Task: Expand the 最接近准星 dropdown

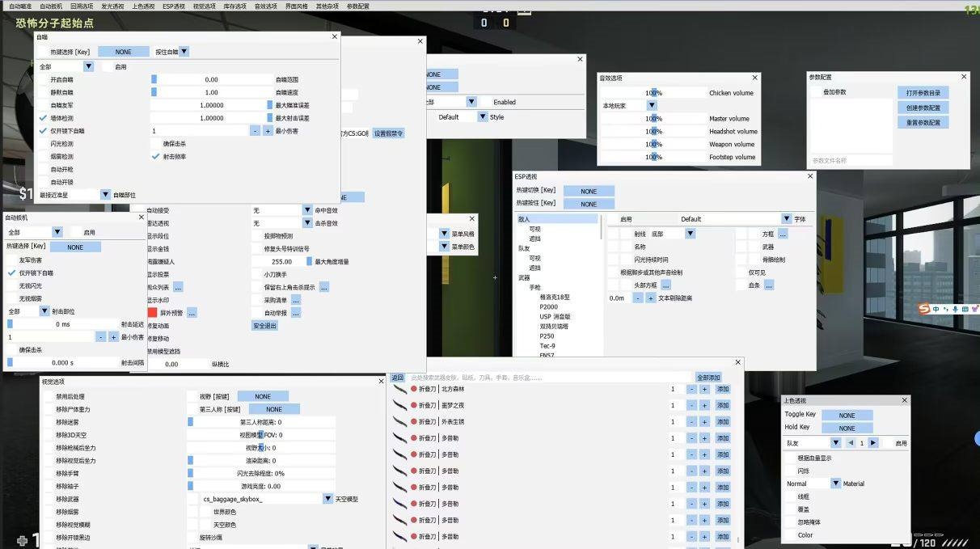Action: 105,195
